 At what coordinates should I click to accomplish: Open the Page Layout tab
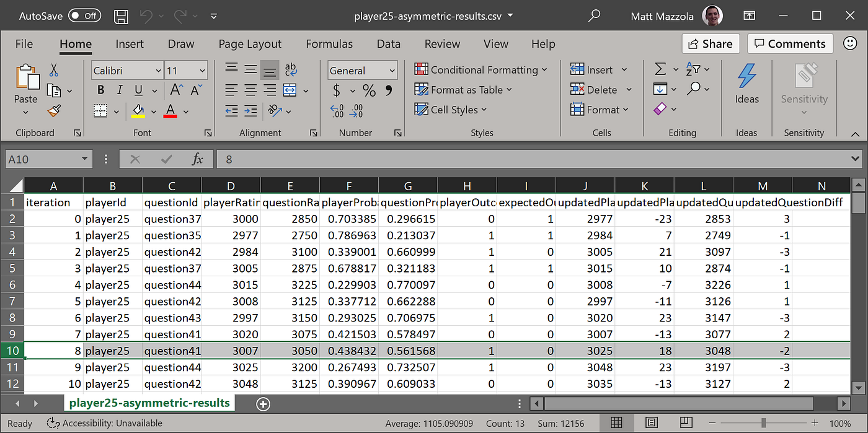tap(250, 44)
